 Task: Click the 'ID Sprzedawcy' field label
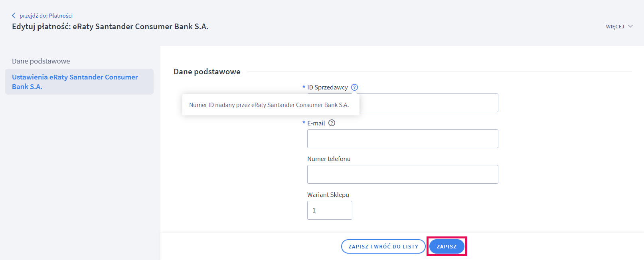coord(327,87)
